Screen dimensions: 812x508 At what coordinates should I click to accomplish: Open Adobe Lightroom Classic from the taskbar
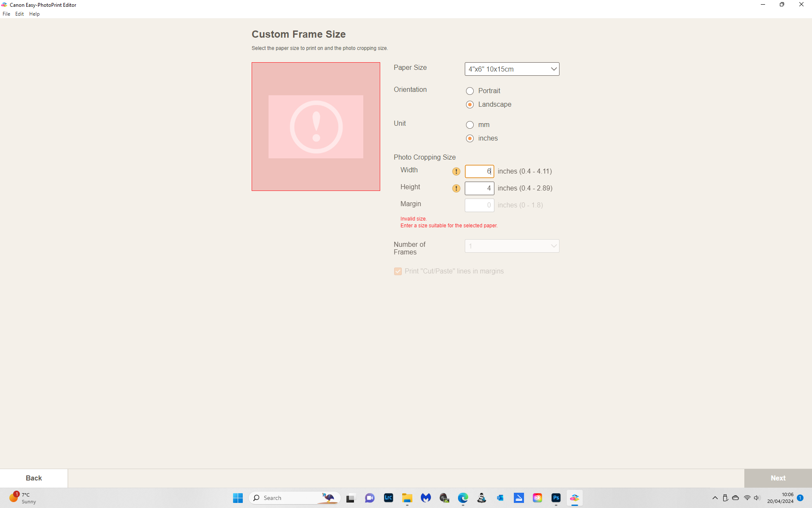click(x=388, y=498)
